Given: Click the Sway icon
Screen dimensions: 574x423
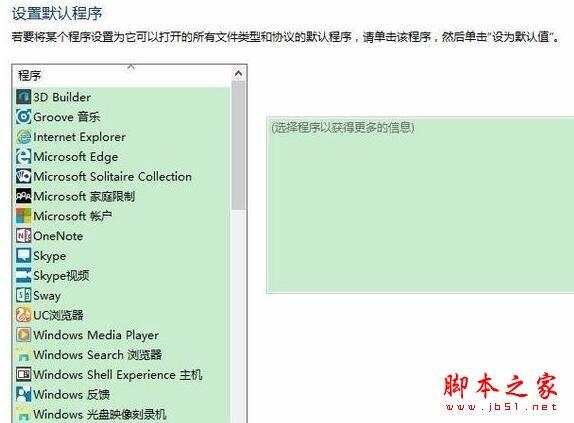Looking at the screenshot, I should point(23,295).
